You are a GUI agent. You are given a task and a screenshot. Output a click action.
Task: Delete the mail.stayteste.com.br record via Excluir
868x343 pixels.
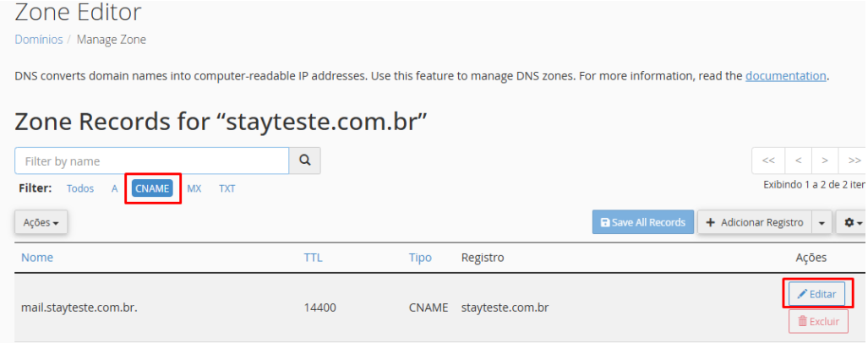click(817, 322)
